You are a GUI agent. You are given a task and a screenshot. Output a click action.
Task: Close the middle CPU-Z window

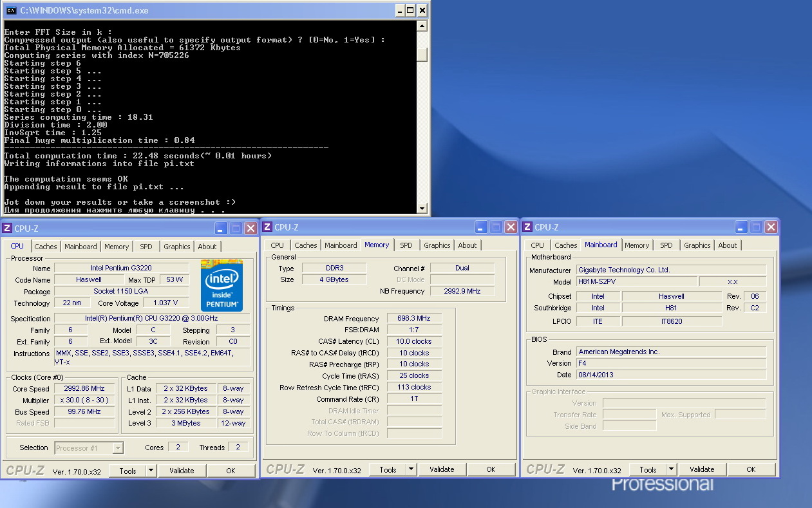[x=511, y=227]
